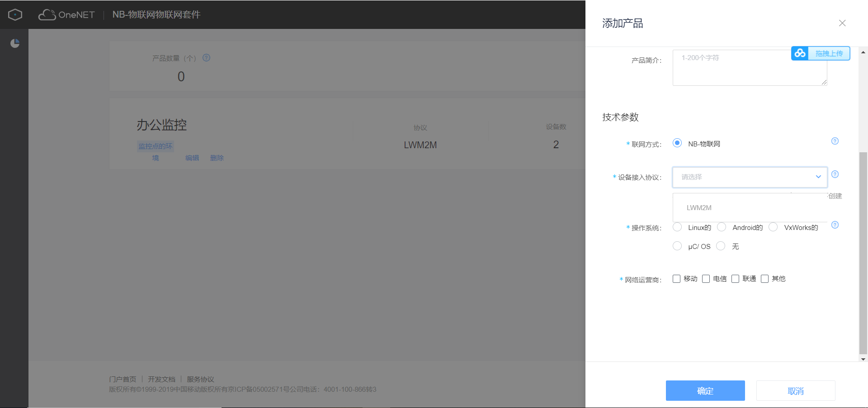Click the 取消 cancel button
Screen dimensions: 868x408
[x=796, y=390]
